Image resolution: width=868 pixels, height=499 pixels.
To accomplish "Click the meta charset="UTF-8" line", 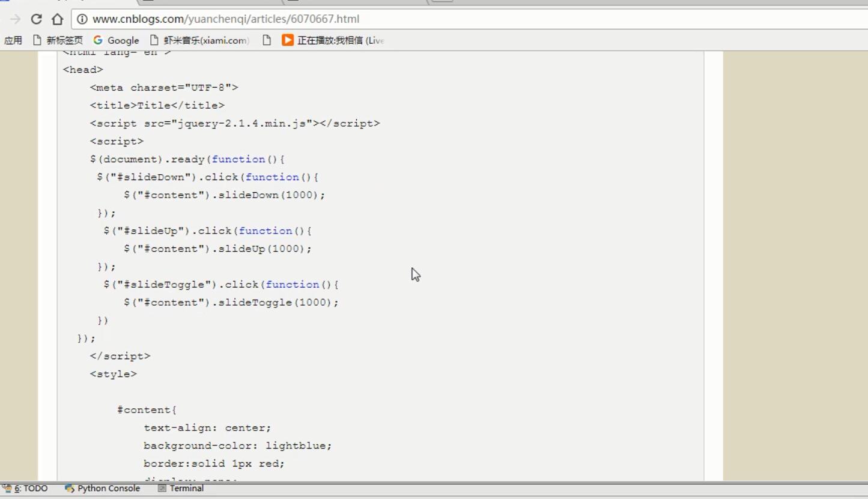I will coord(164,88).
